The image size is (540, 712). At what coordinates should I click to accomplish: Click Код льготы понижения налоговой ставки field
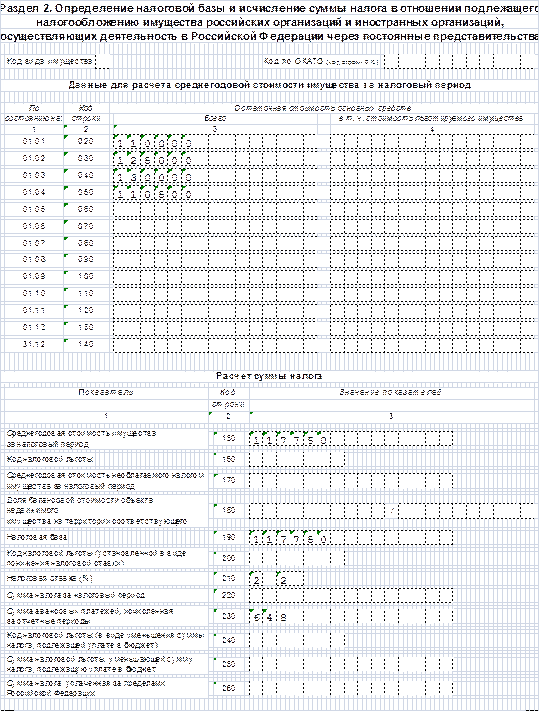(x=297, y=558)
